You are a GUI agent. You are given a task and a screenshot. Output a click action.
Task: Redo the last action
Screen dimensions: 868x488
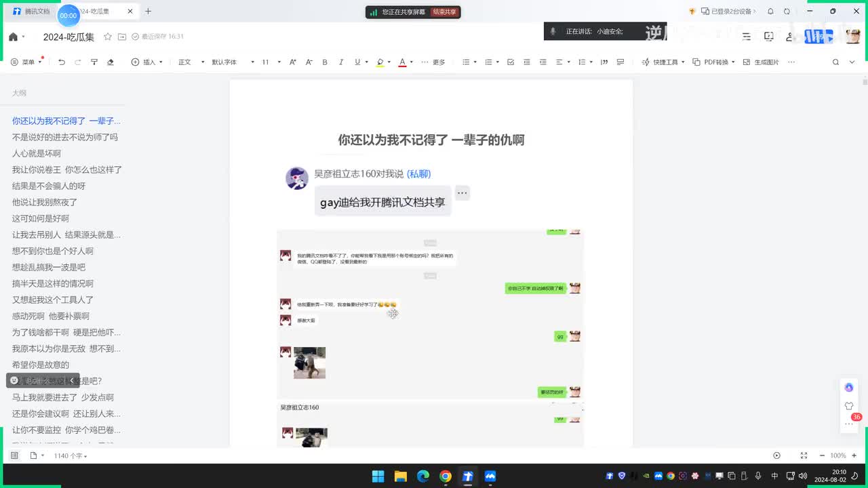click(x=78, y=62)
